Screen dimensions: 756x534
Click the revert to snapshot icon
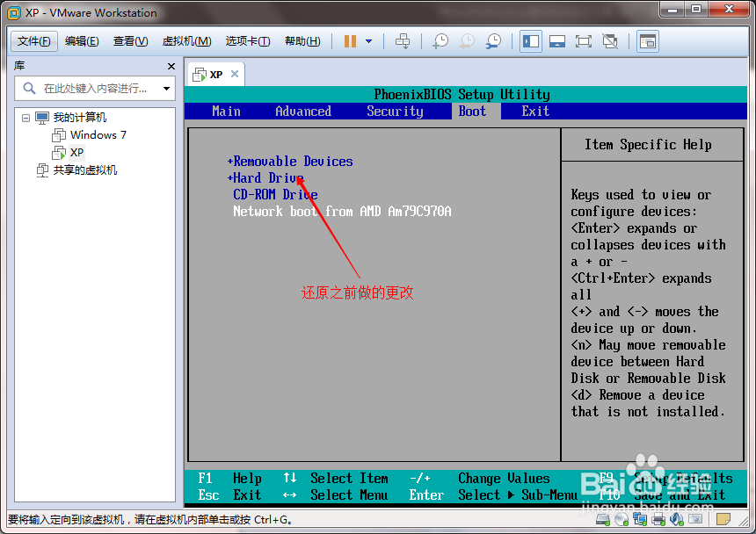(467, 41)
